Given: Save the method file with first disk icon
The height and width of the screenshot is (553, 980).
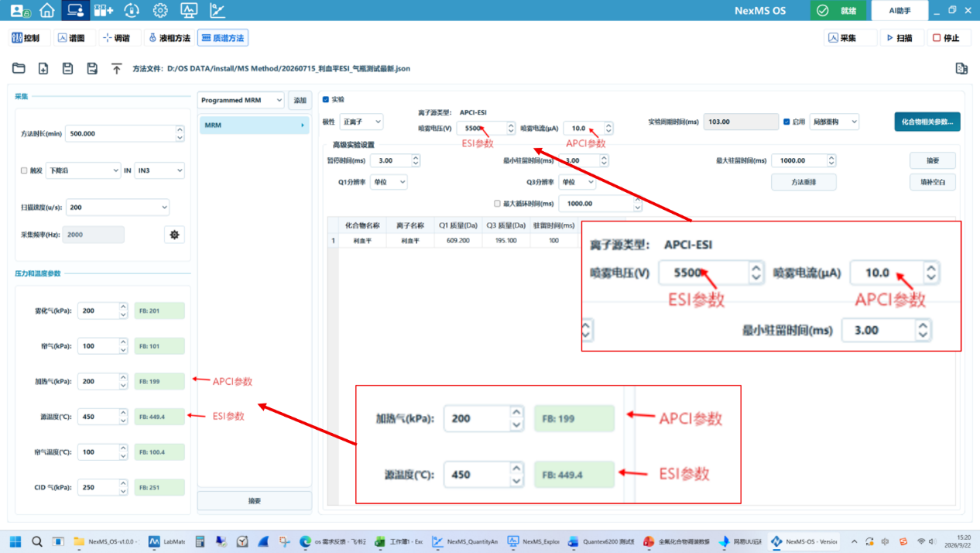Looking at the screenshot, I should (67, 68).
